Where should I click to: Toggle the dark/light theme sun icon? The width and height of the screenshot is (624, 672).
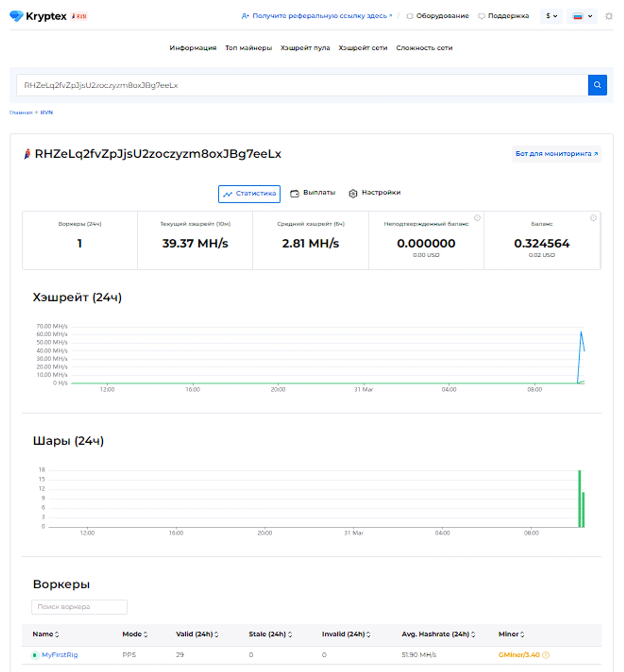pyautogui.click(x=608, y=16)
